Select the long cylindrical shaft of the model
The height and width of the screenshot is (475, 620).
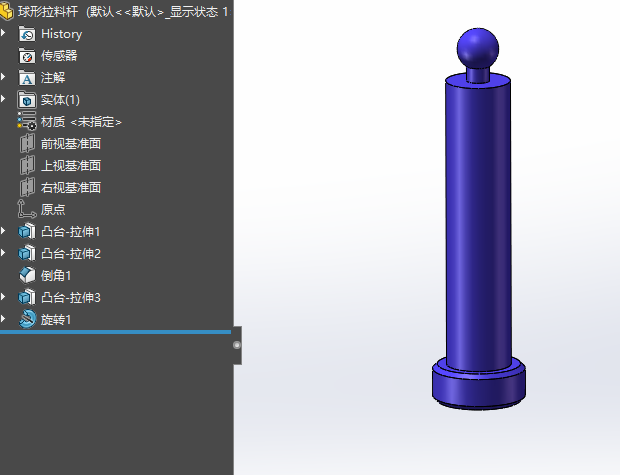pyautogui.click(x=478, y=221)
